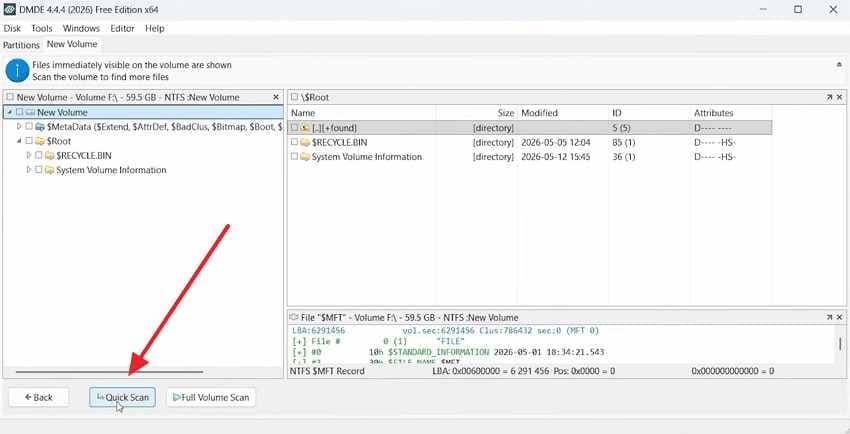
Task: Click the ID value 85 (1)
Action: pos(624,142)
